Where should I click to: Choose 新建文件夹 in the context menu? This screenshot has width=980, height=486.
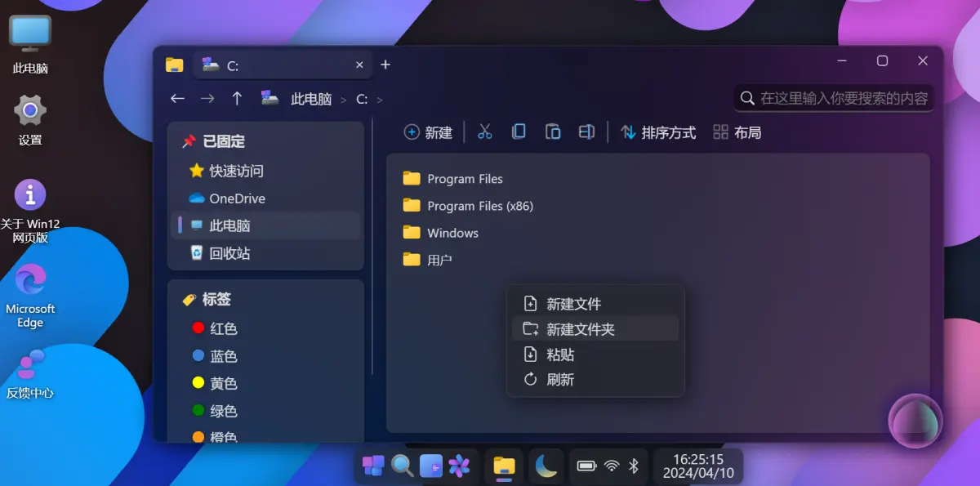(595, 329)
